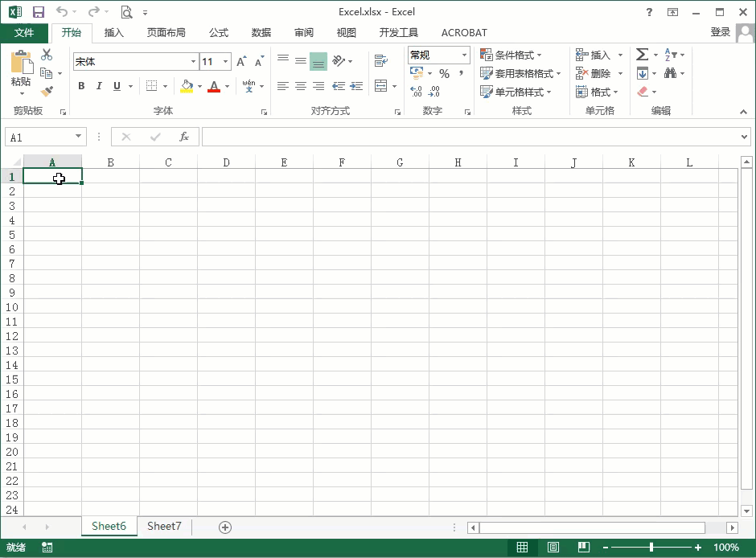Click the 登录 sign-in link
Image resolution: width=756 pixels, height=558 pixels.
721,32
